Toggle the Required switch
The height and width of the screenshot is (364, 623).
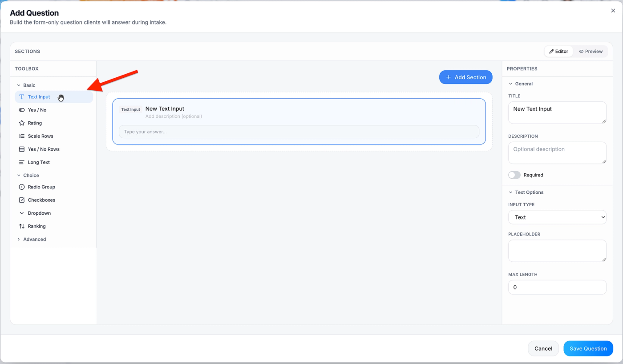(x=514, y=175)
